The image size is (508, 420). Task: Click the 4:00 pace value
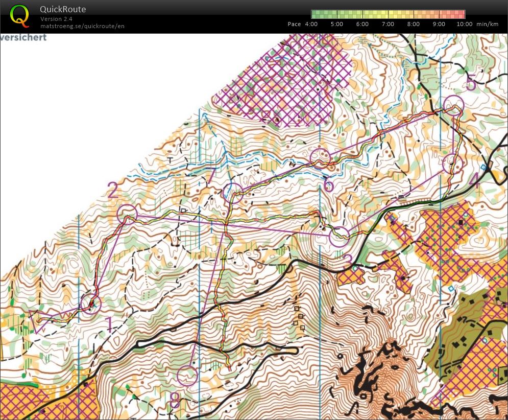311,24
